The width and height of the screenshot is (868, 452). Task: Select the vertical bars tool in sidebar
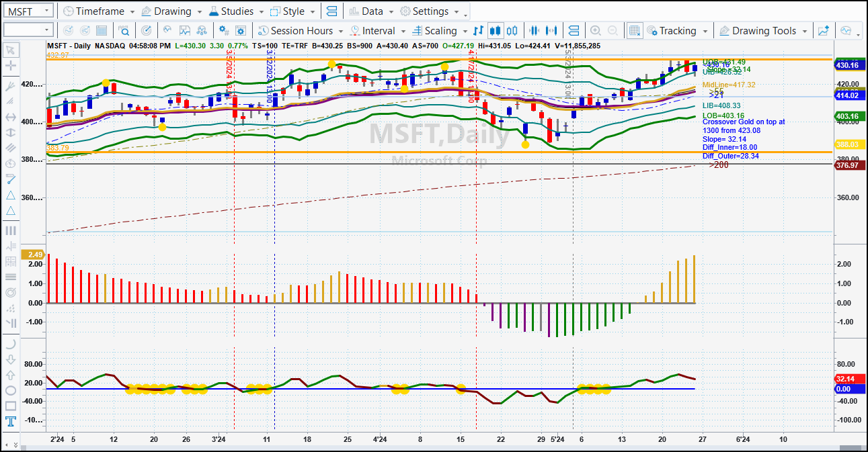(x=11, y=230)
